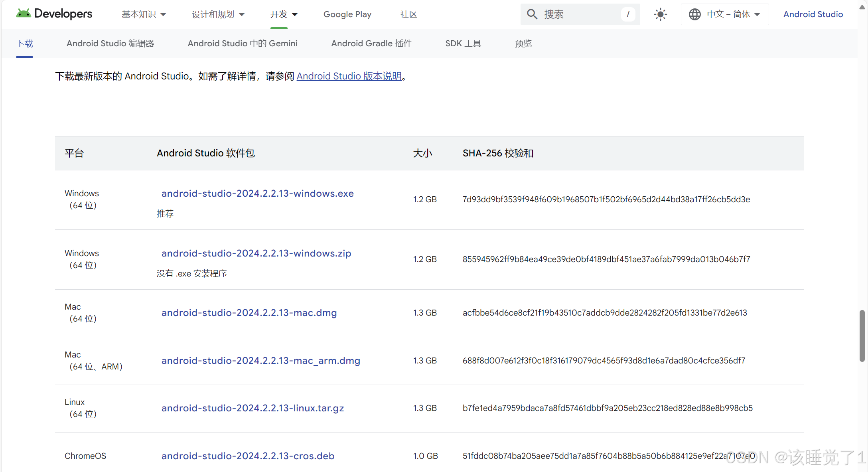Download the linux.tar.gz package
This screenshot has width=868, height=472.
pos(253,408)
